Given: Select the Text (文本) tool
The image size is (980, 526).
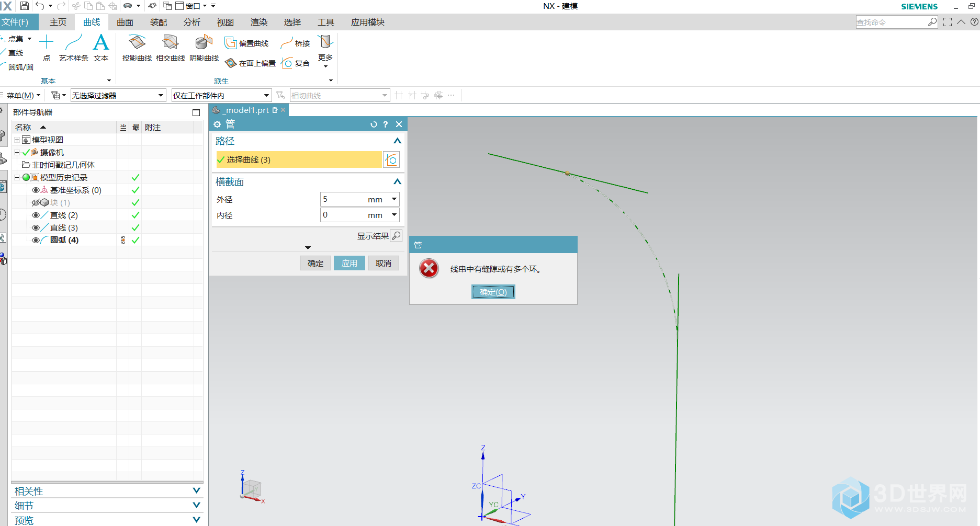Looking at the screenshot, I should [101, 48].
